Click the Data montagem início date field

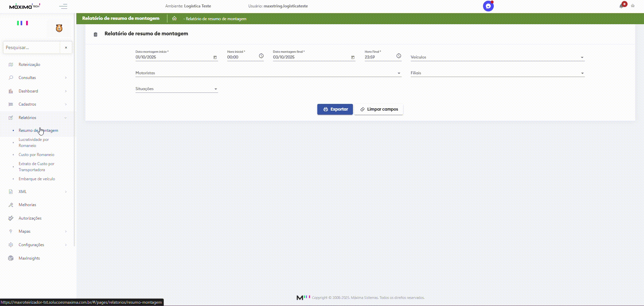(x=174, y=57)
